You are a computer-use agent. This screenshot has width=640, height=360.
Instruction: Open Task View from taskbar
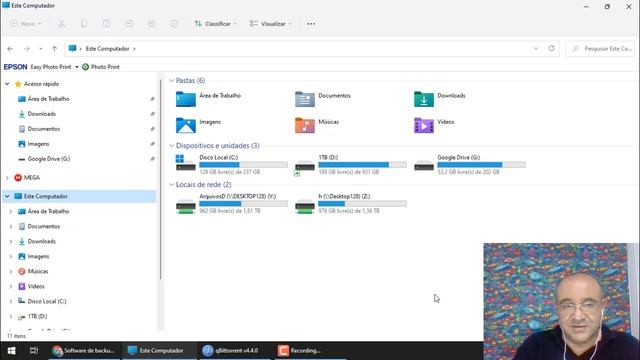[34, 351]
